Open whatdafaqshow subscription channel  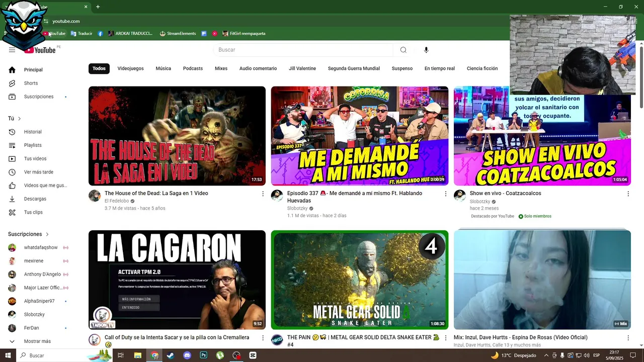click(40, 247)
